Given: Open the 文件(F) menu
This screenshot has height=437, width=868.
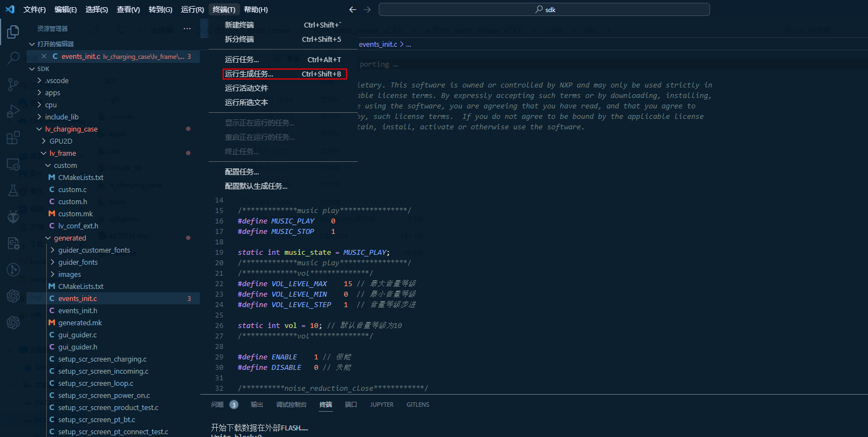Looking at the screenshot, I should (x=35, y=9).
